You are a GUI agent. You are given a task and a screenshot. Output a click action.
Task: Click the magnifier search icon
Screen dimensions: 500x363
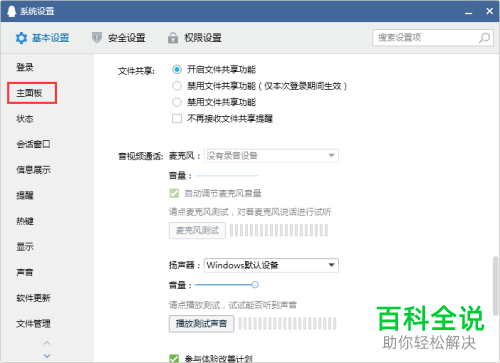pyautogui.click(x=484, y=38)
